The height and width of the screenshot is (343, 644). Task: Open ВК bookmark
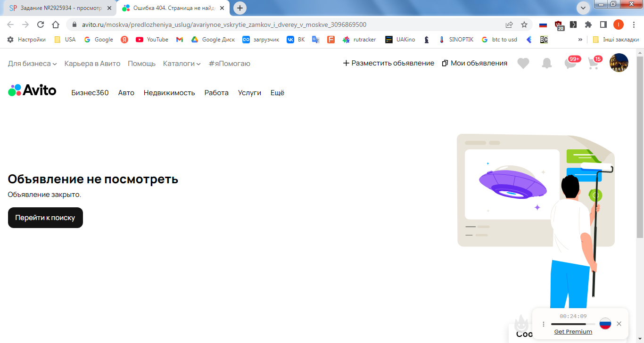coord(296,40)
